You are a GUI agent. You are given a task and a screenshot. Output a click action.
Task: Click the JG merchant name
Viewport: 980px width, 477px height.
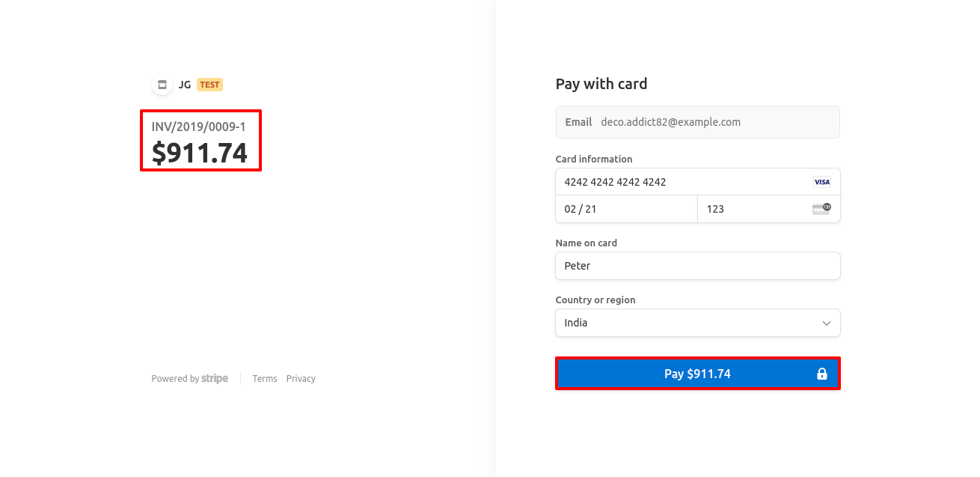[x=185, y=85]
